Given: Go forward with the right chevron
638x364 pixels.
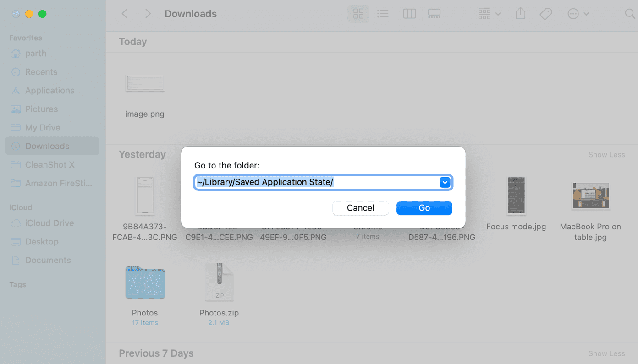Looking at the screenshot, I should click(148, 14).
